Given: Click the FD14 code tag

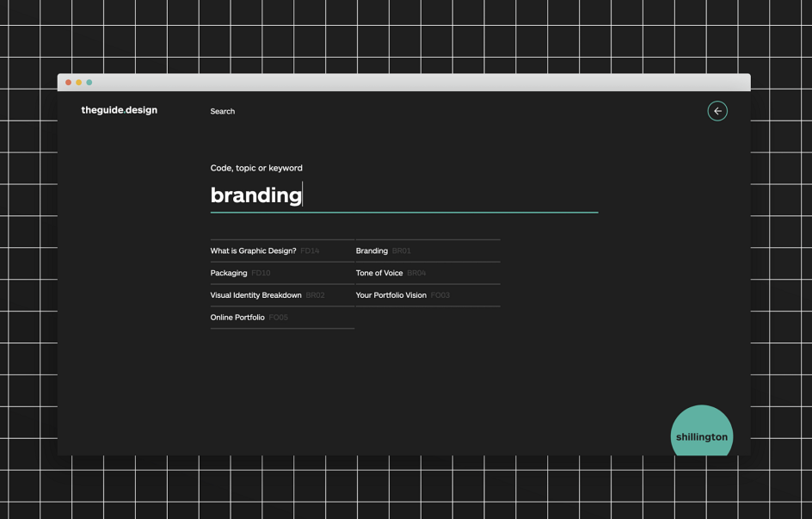Looking at the screenshot, I should point(310,251).
